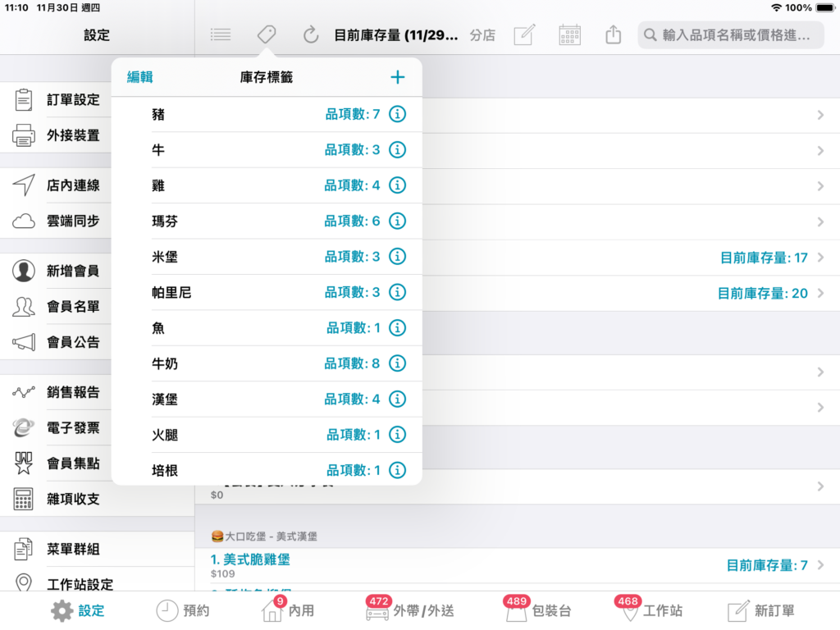Select the 漢堡 tag row

(267, 399)
